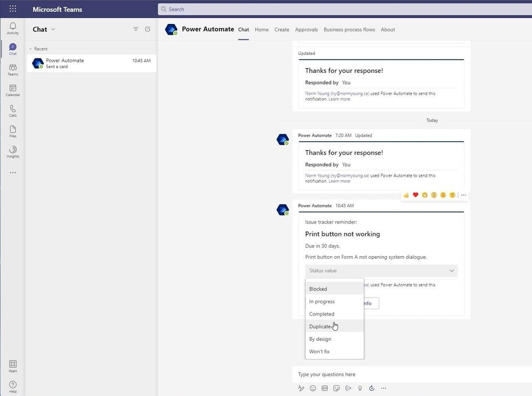Choose Won't fix from status list
532x396 pixels.
334,351
